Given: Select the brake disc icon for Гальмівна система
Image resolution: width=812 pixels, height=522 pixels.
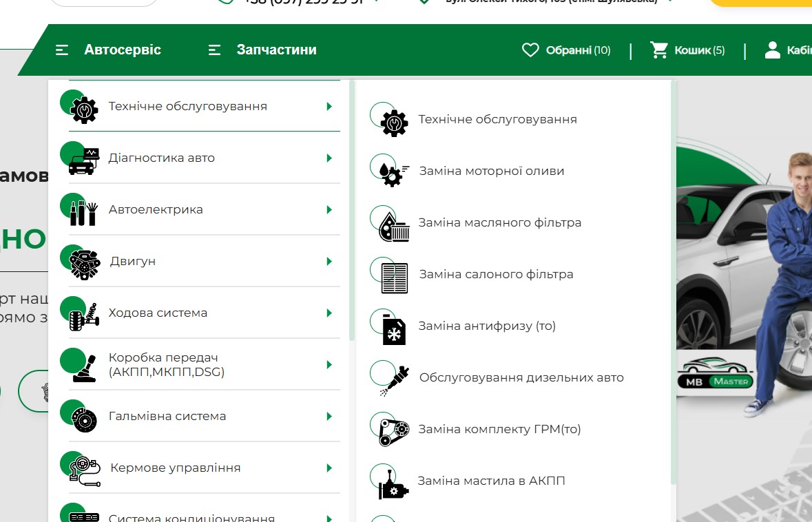Looking at the screenshot, I should pos(84,417).
